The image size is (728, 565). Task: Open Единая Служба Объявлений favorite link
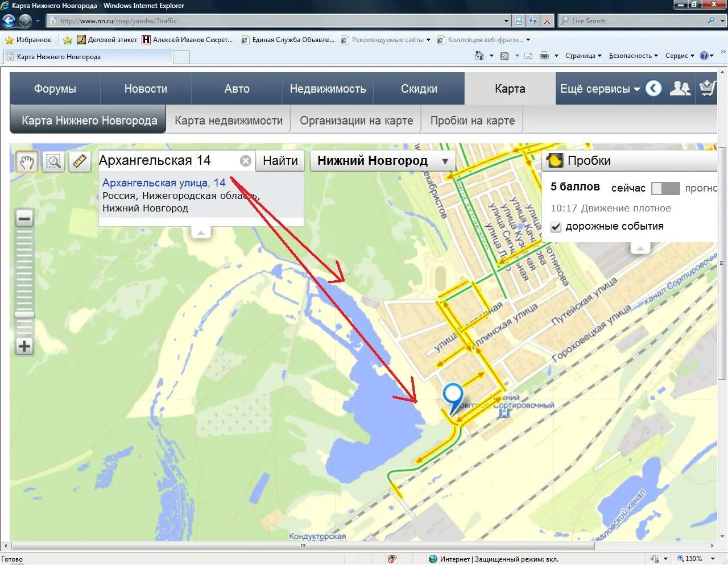[x=288, y=40]
